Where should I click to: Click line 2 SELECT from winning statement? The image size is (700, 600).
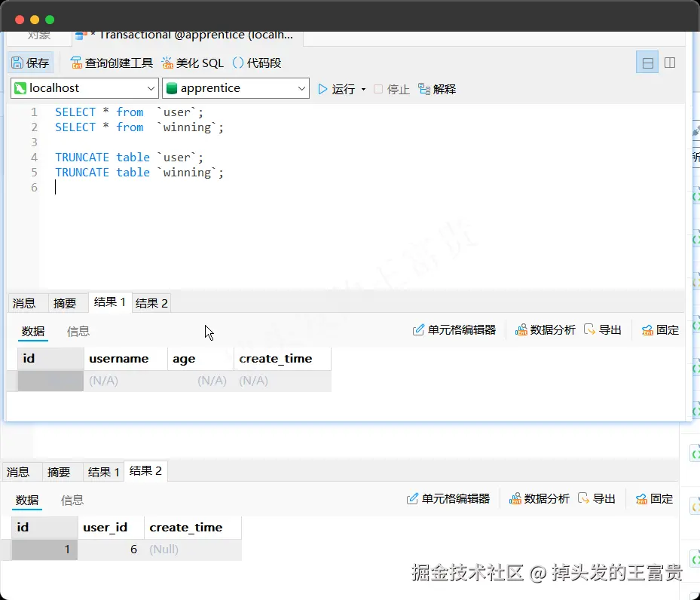[139, 127]
